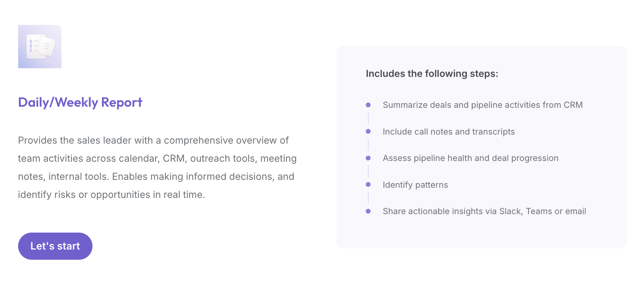Click the report documents icon thumbnail

40,46
